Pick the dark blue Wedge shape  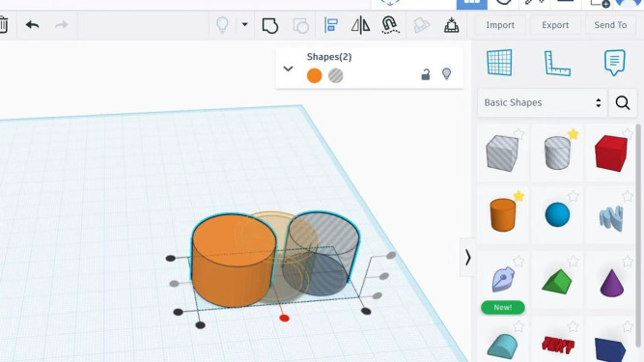pos(610,349)
